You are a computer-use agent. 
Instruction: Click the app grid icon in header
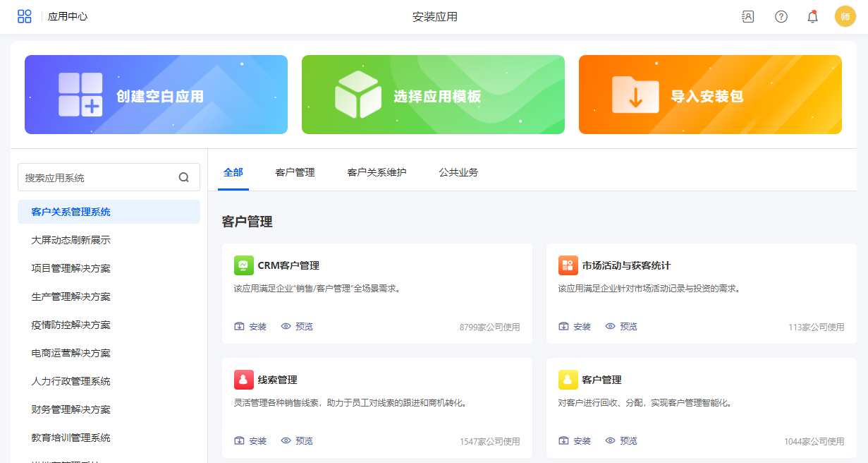25,16
